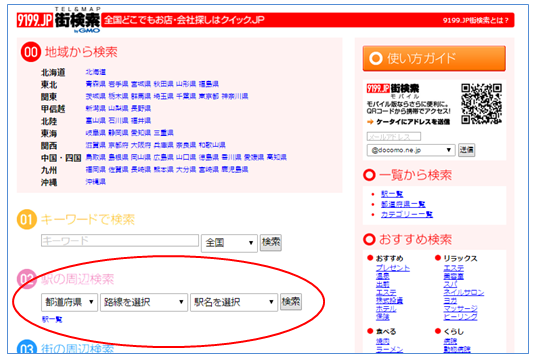This screenshot has width=543, height=360.
Task: Open the 駅名を選択 dropdown
Action: tap(234, 302)
